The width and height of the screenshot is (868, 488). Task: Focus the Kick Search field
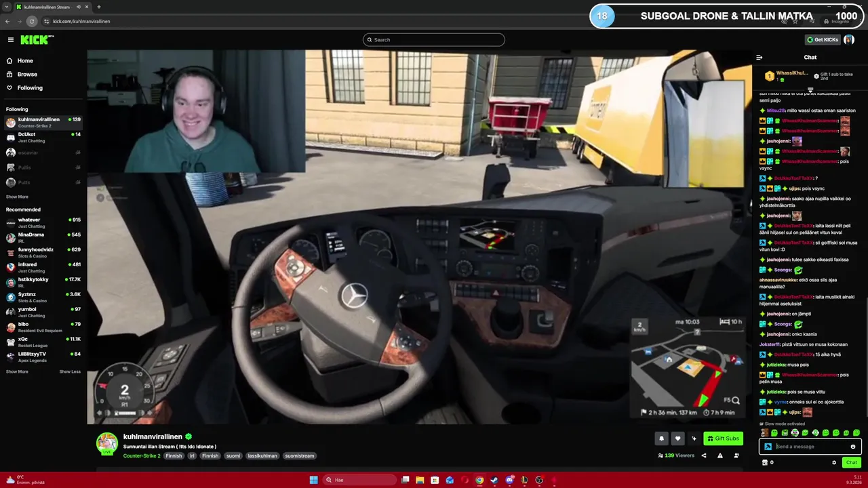[x=434, y=40]
